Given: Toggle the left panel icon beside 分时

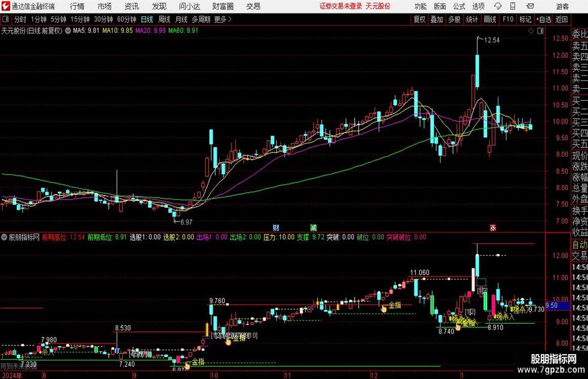Looking at the screenshot, I should click(5, 19).
